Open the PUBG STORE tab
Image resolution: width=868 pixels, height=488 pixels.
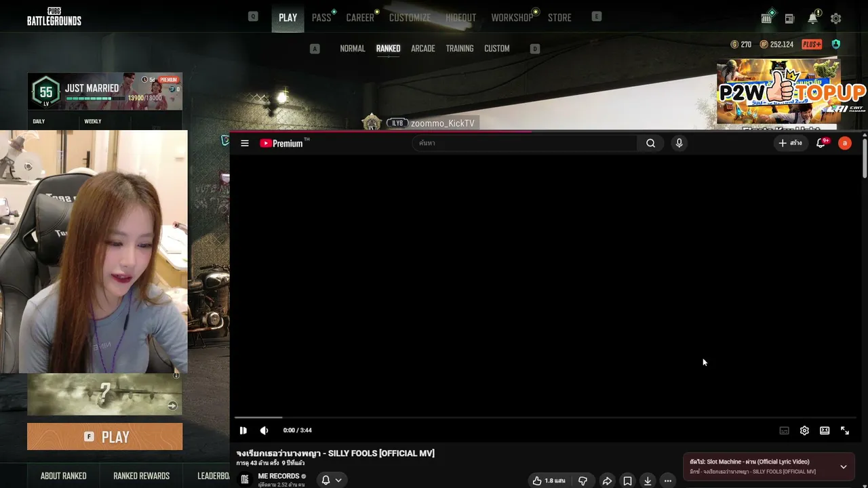click(559, 18)
